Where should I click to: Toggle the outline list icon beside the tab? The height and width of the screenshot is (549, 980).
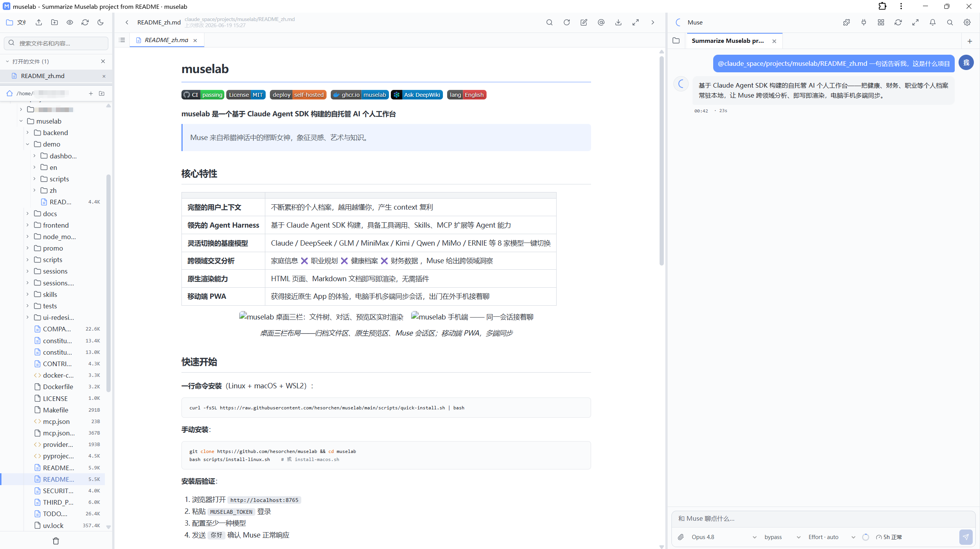[122, 40]
